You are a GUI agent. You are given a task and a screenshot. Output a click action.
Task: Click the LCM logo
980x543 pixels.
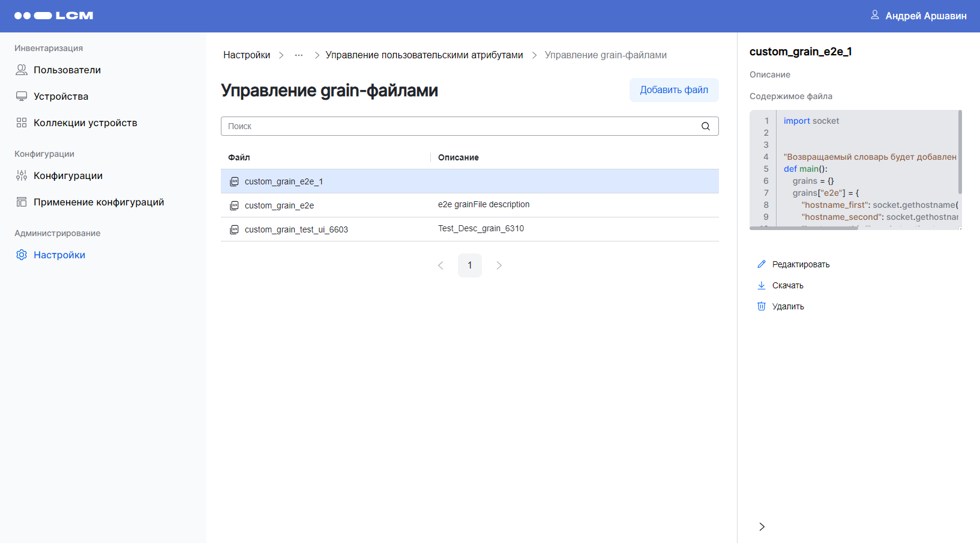pyautogui.click(x=54, y=16)
